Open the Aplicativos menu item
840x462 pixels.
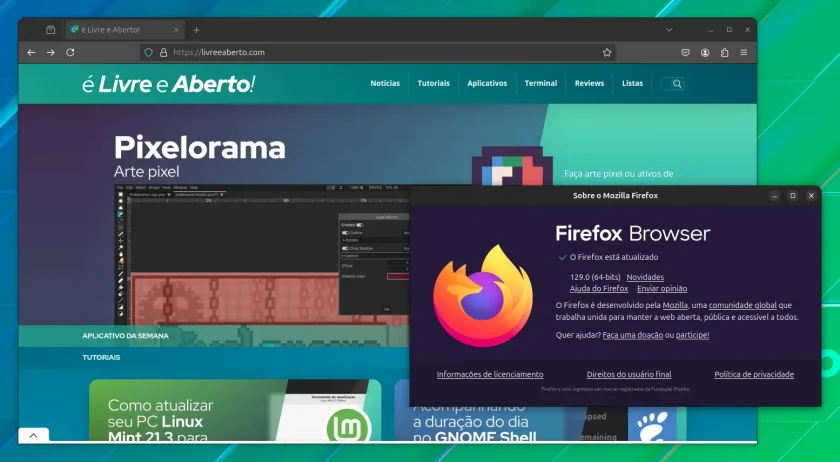pyautogui.click(x=487, y=84)
